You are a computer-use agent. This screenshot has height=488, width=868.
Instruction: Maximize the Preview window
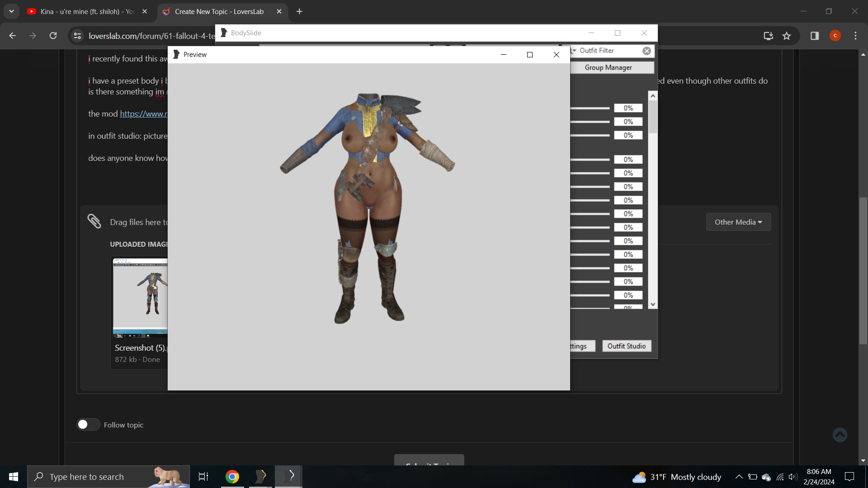pos(530,54)
